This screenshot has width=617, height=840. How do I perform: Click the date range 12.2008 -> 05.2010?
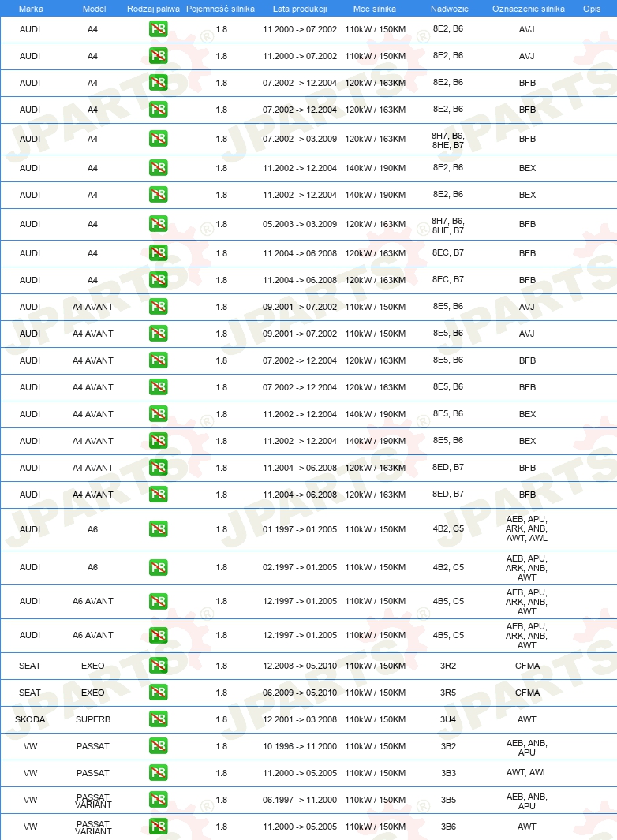pos(300,666)
